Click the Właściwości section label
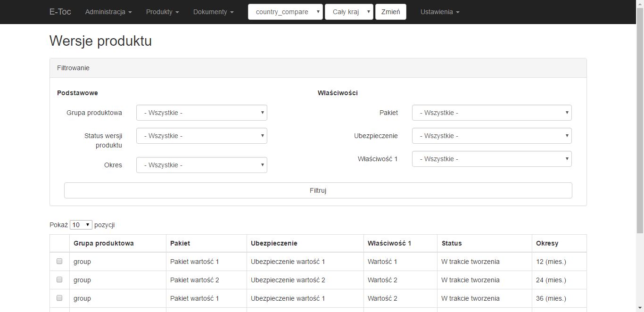 coord(338,93)
